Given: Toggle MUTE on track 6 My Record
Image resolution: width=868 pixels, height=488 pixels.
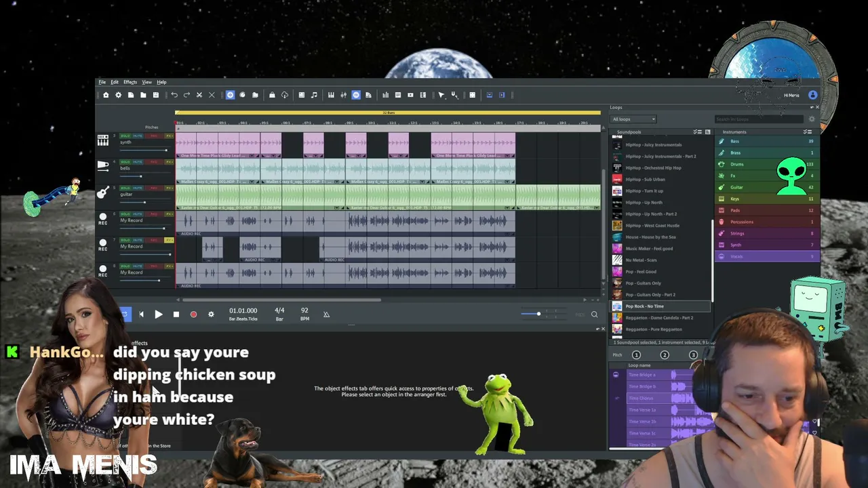Looking at the screenshot, I should (x=138, y=214).
